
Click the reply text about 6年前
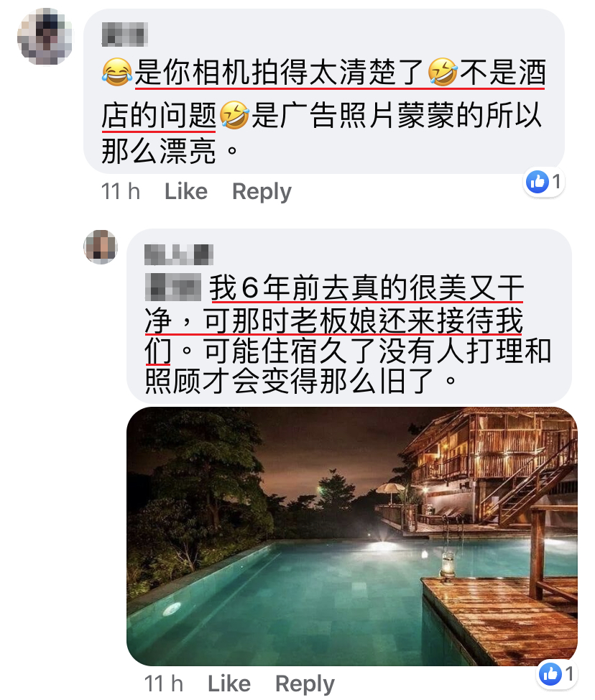349,335
